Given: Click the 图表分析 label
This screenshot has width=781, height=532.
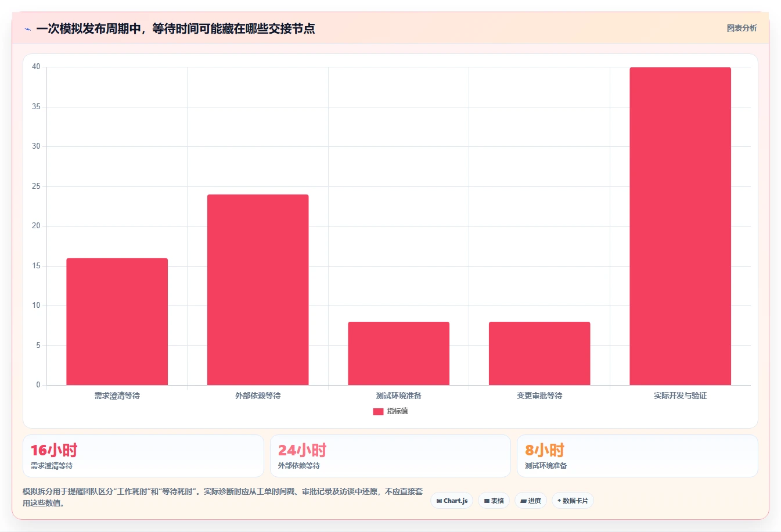Looking at the screenshot, I should tap(742, 28).
